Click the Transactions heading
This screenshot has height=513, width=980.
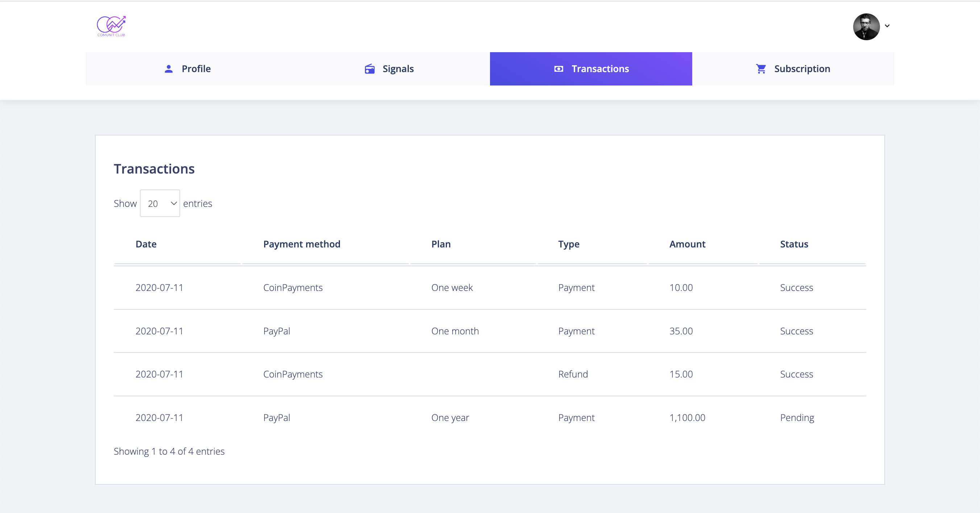154,169
